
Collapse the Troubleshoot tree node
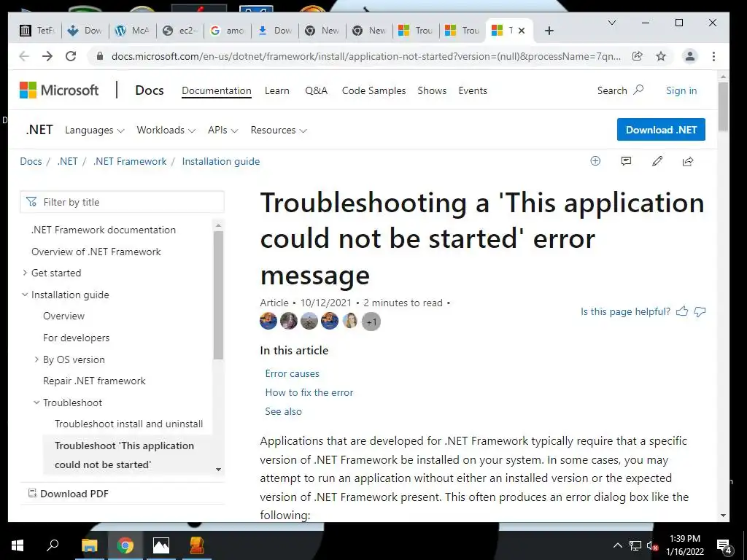tap(36, 402)
